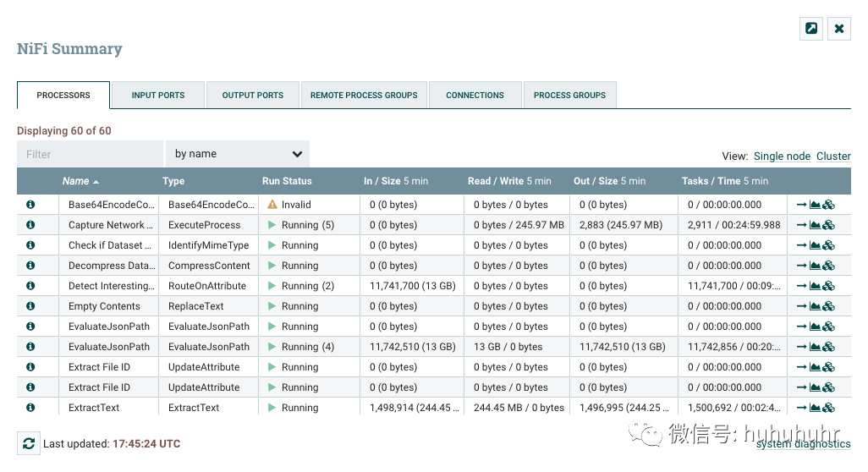868x472 pixels.
Task: Select the Single node view link
Action: click(x=782, y=156)
